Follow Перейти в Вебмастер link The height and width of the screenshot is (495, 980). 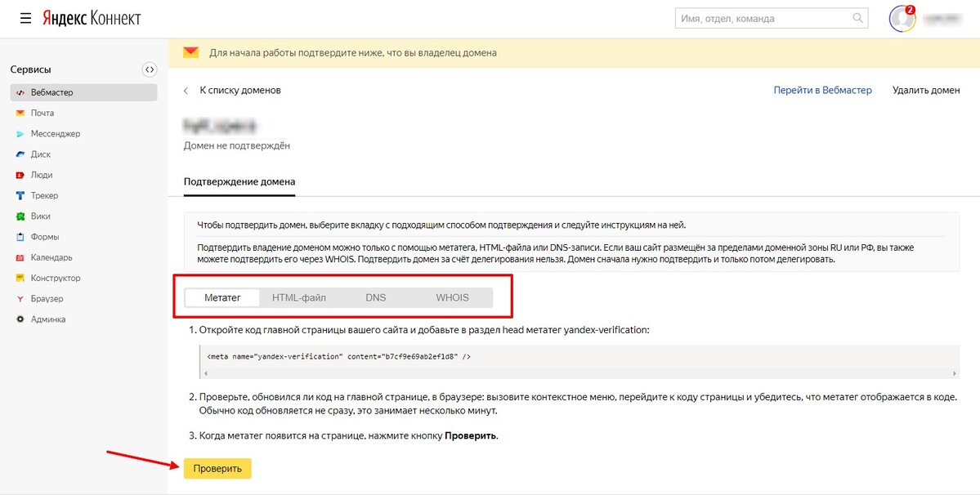[x=822, y=91]
